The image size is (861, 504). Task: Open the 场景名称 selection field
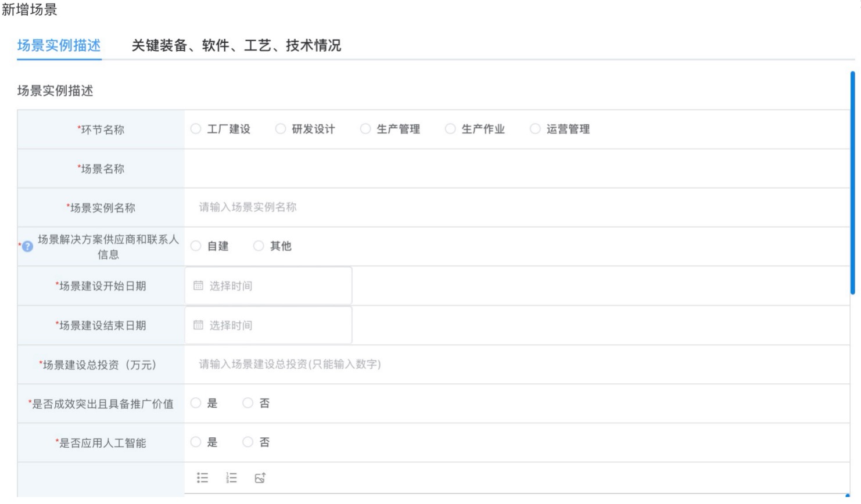pos(517,168)
